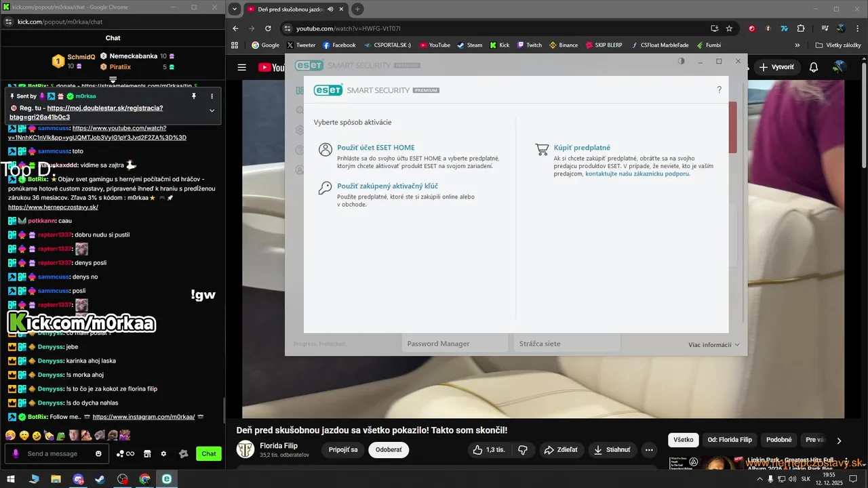Unpin the pinned message pin icon
Viewport: 868px width, 488px height.
tap(194, 96)
